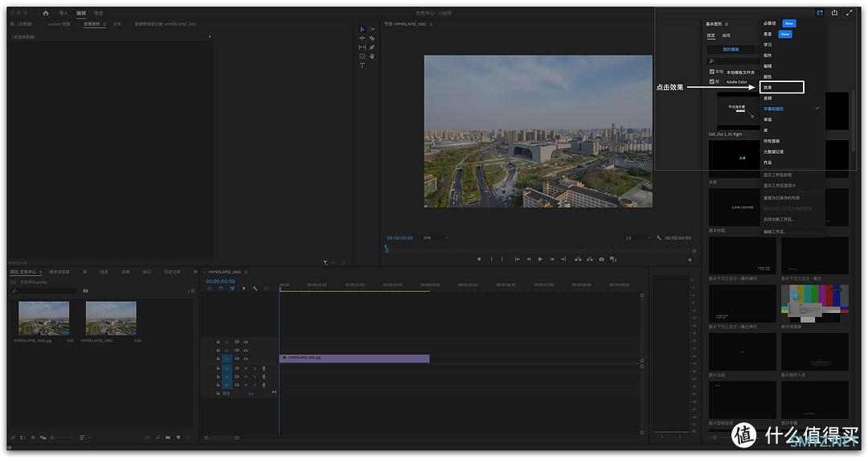Open Program monitor settings wrench
Viewport: 868px width, 457px height.
tap(659, 237)
